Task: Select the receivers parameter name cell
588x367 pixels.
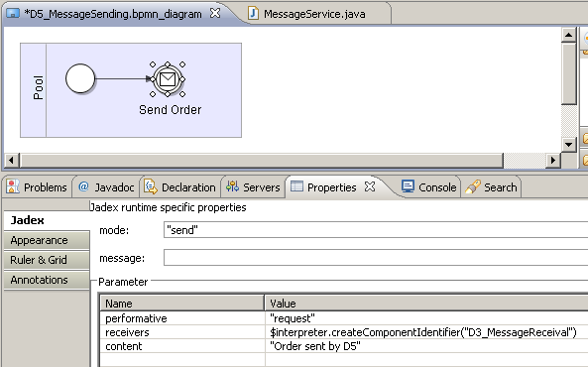Action: (x=182, y=332)
